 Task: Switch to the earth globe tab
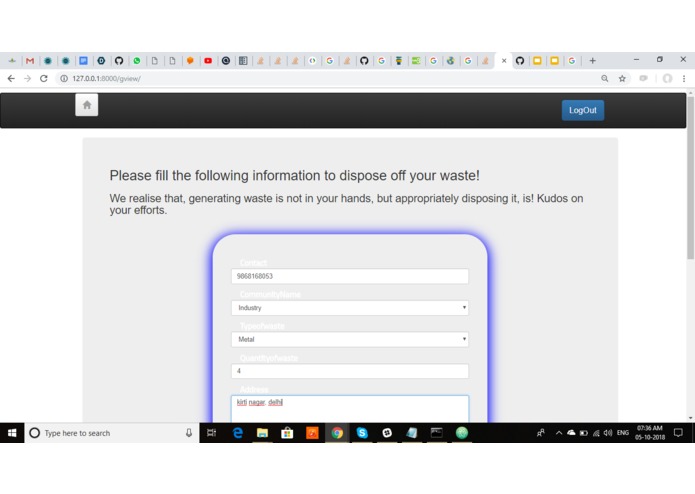point(450,61)
